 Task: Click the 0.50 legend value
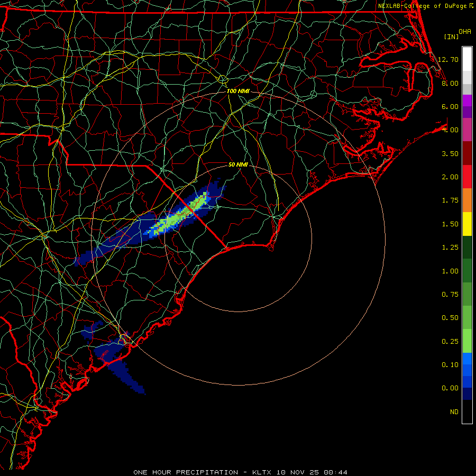pos(450,318)
